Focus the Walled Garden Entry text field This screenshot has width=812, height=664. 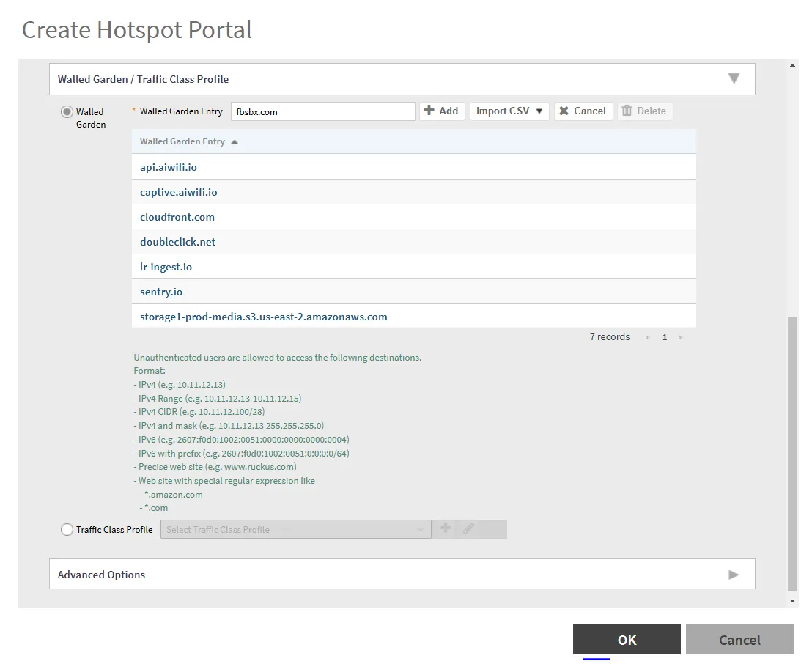pos(322,111)
